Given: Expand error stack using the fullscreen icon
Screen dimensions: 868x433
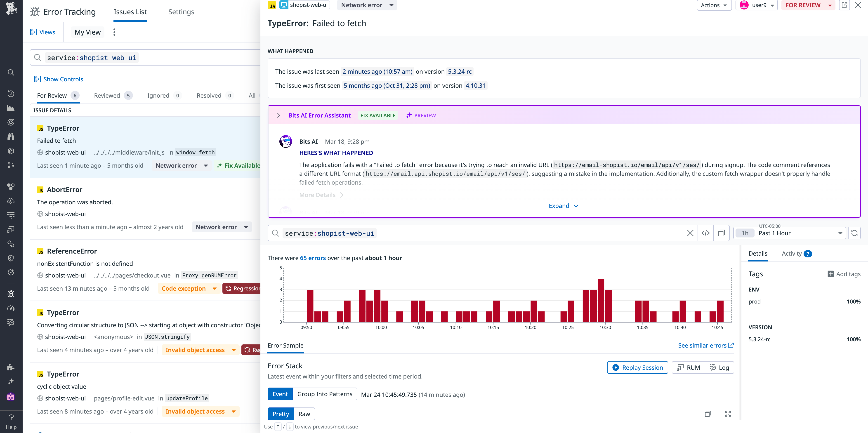Looking at the screenshot, I should tap(727, 414).
